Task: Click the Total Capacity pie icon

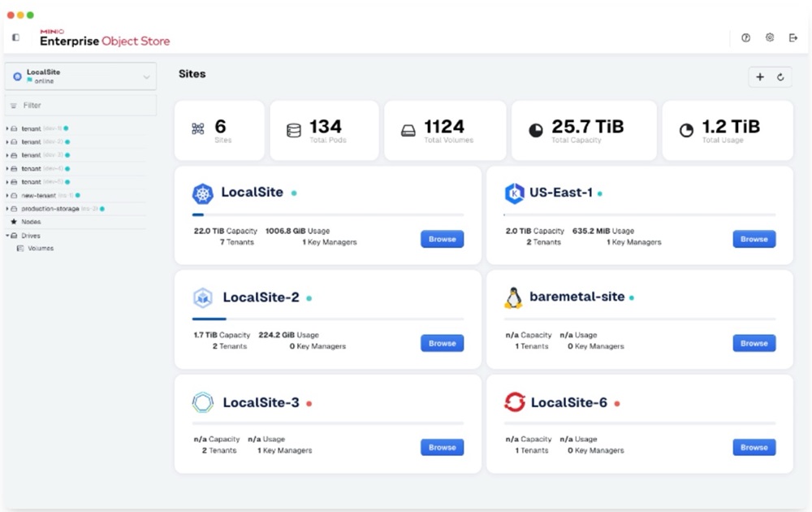Action: click(x=535, y=130)
